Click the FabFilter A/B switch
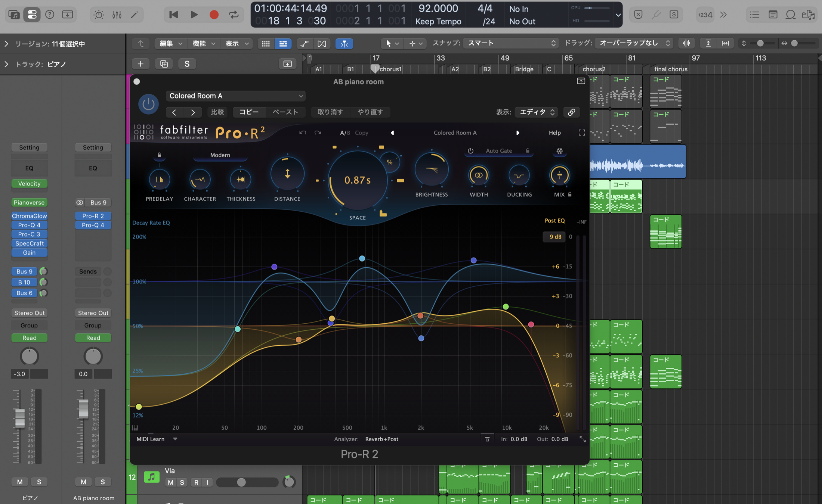 (345, 133)
